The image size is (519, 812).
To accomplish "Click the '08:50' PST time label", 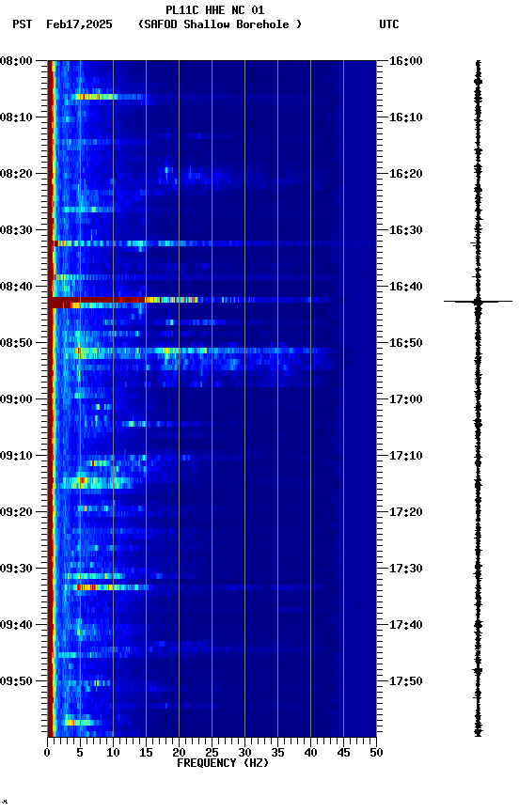I will [x=16, y=343].
